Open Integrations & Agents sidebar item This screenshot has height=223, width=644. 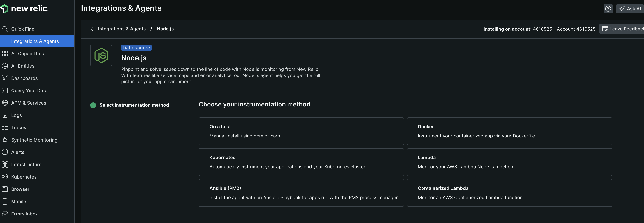pos(37,41)
